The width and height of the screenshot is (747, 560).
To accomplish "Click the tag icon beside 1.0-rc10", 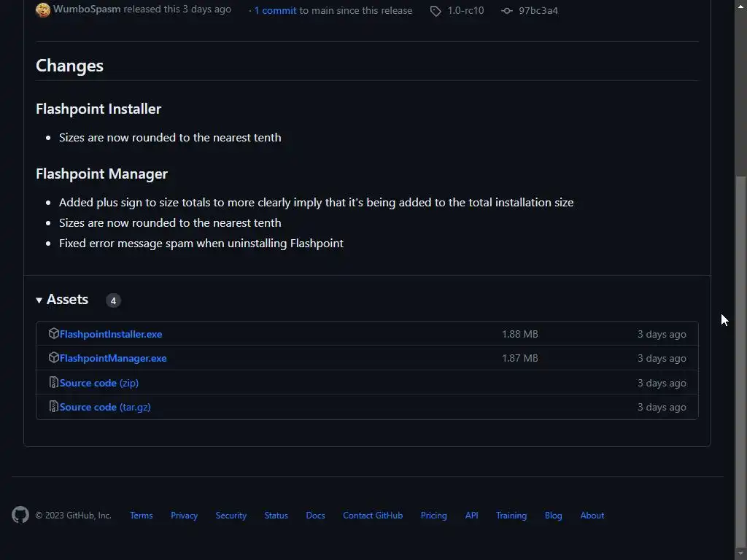I will pyautogui.click(x=436, y=11).
